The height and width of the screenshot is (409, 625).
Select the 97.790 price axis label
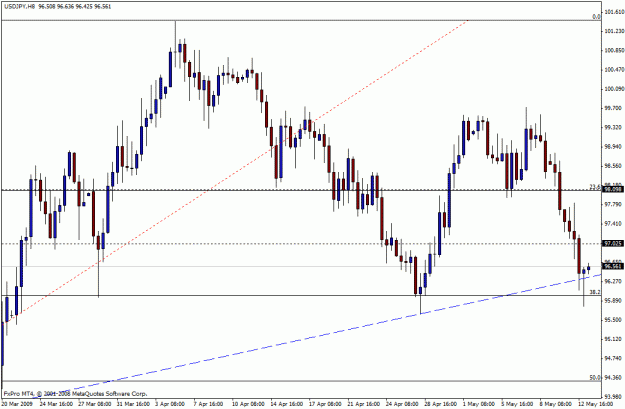tap(614, 204)
